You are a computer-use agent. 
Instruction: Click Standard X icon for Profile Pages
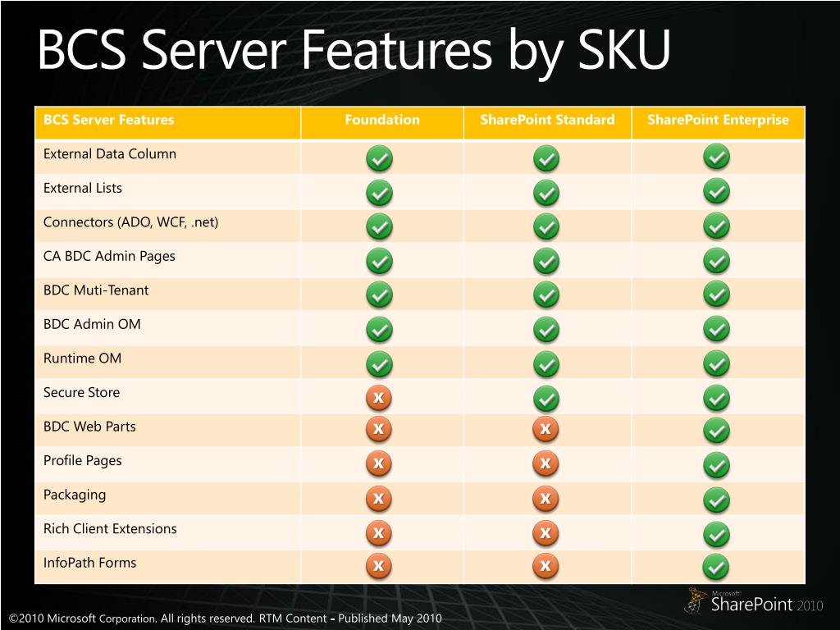point(546,464)
